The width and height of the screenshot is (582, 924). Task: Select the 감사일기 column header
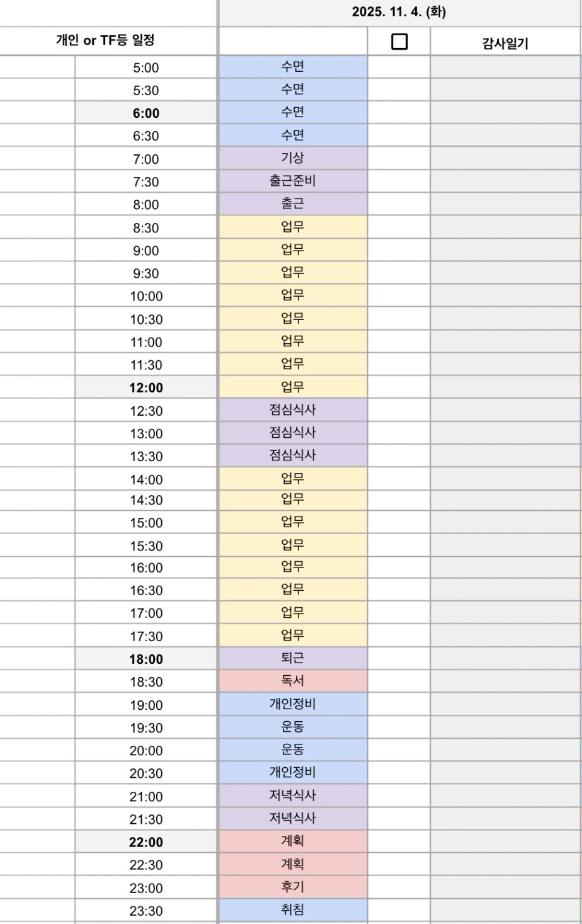pos(505,43)
